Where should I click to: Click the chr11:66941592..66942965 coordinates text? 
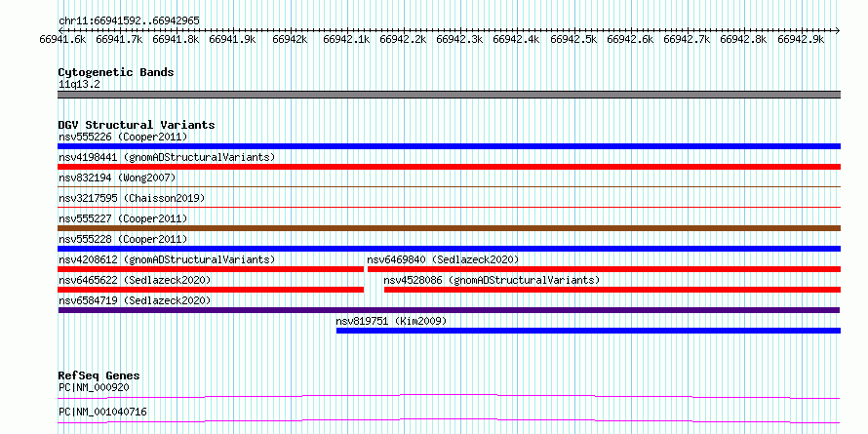coord(129,20)
